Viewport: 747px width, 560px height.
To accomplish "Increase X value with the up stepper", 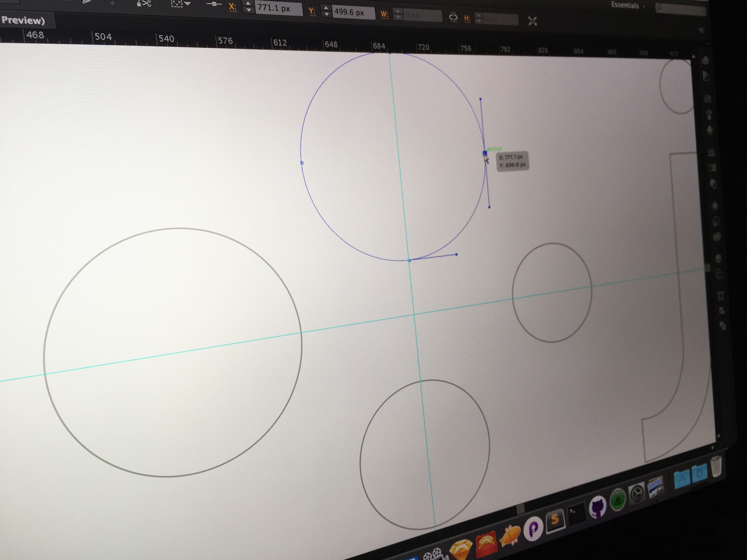I will click(x=248, y=3).
